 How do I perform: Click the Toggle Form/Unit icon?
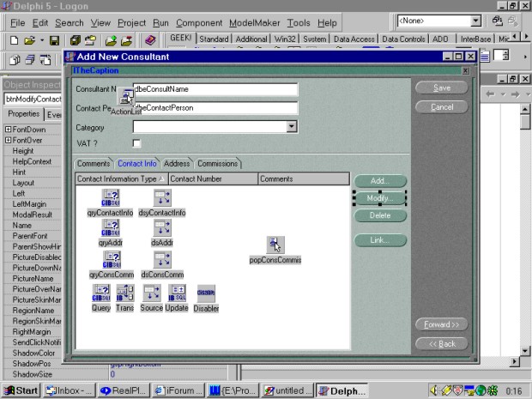click(45, 60)
